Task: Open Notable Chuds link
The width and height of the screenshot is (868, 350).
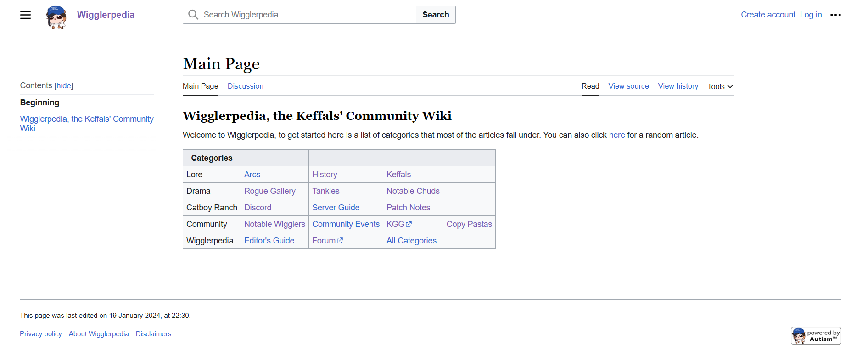Action: tap(413, 191)
